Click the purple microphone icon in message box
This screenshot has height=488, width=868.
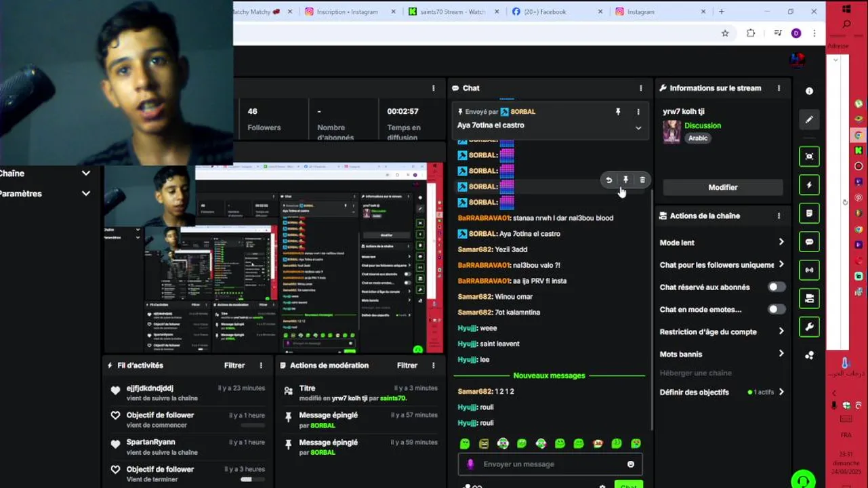click(x=470, y=464)
